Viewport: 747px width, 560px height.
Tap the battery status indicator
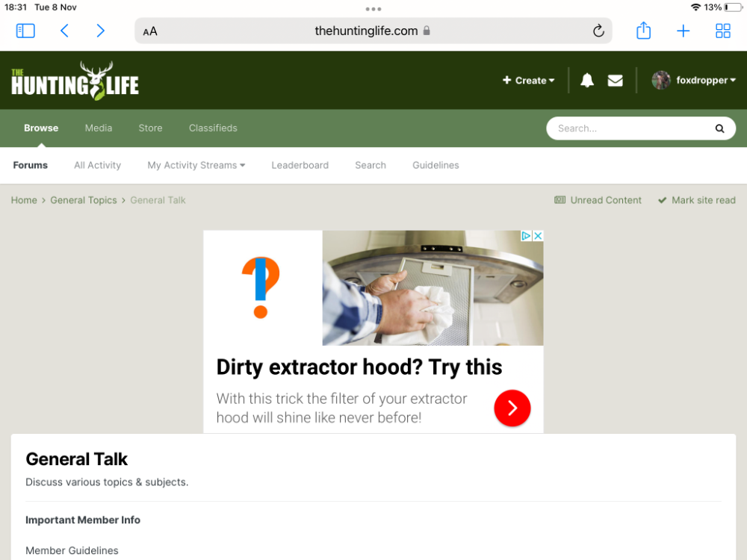734,7
